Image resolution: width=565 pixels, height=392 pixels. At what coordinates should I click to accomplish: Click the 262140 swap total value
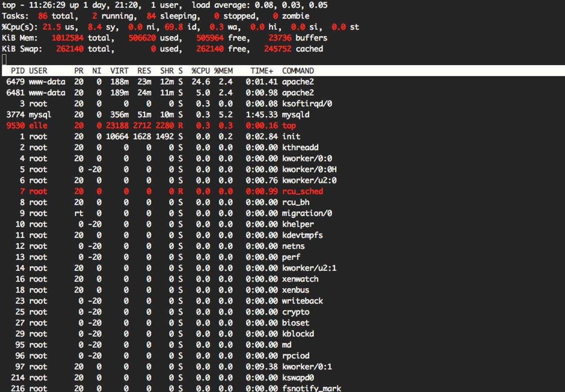click(x=70, y=49)
